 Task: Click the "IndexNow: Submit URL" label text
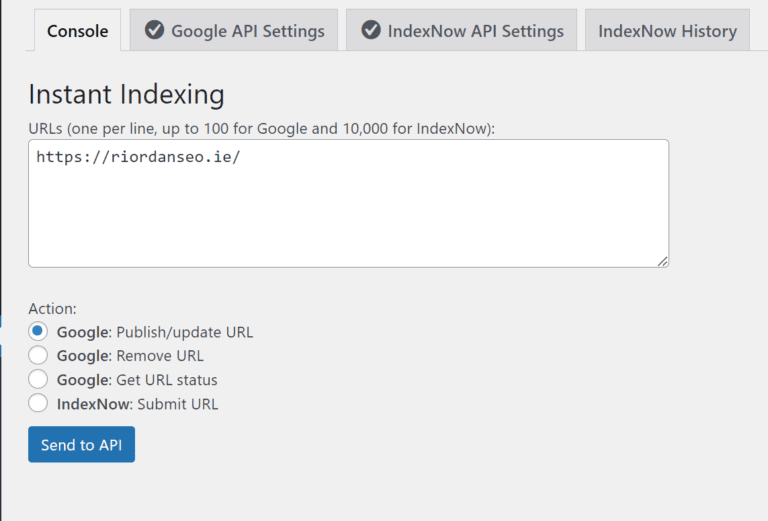coord(137,404)
